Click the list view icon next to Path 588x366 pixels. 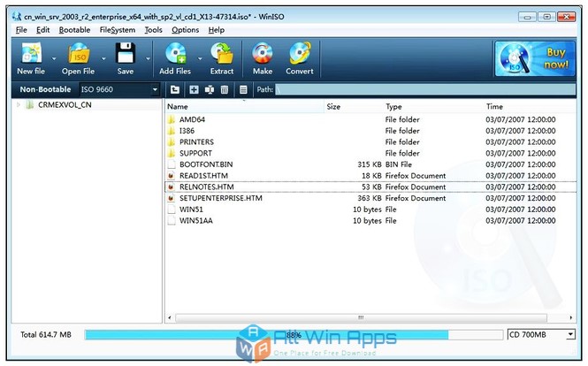click(x=243, y=89)
